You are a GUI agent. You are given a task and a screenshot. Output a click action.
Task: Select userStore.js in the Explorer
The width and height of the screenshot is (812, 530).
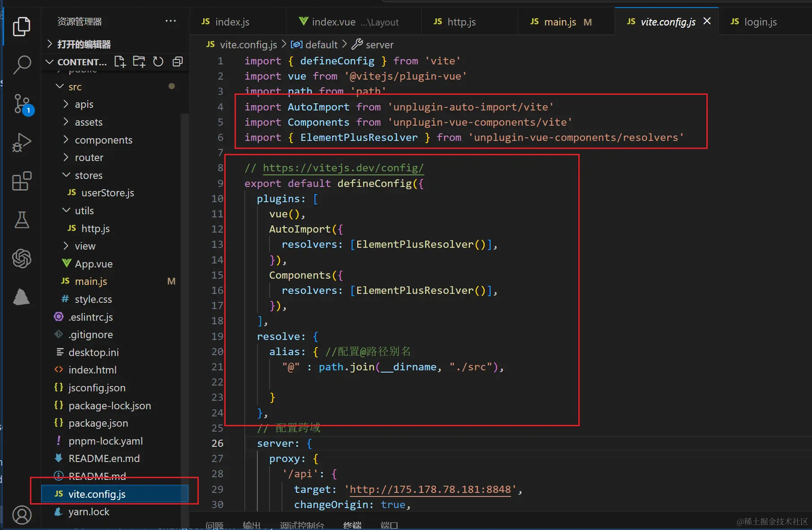tap(108, 193)
